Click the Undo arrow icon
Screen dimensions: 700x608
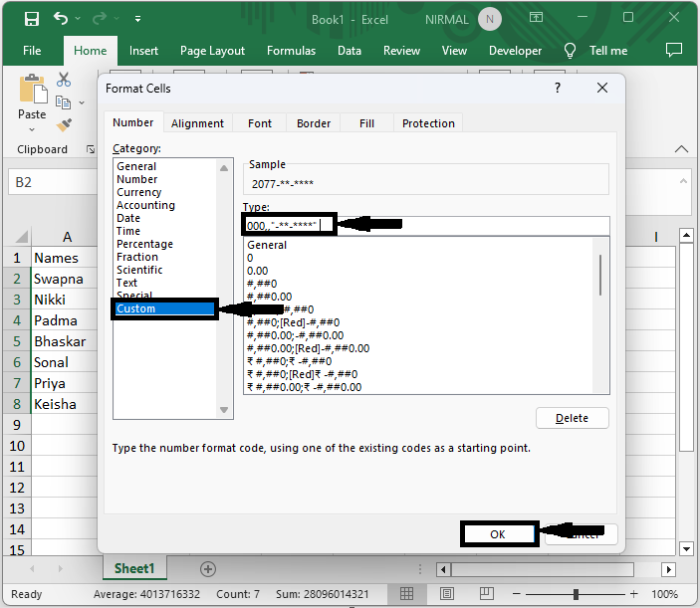[x=62, y=19]
